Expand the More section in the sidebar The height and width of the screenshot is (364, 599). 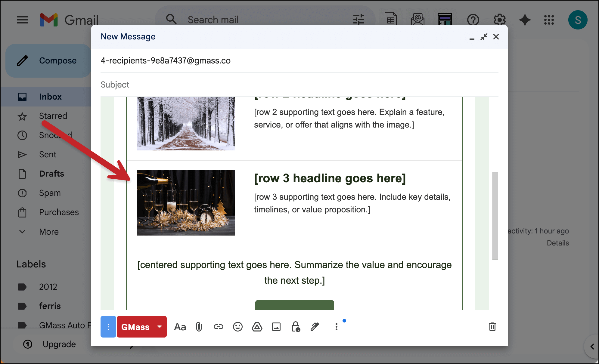(x=48, y=232)
